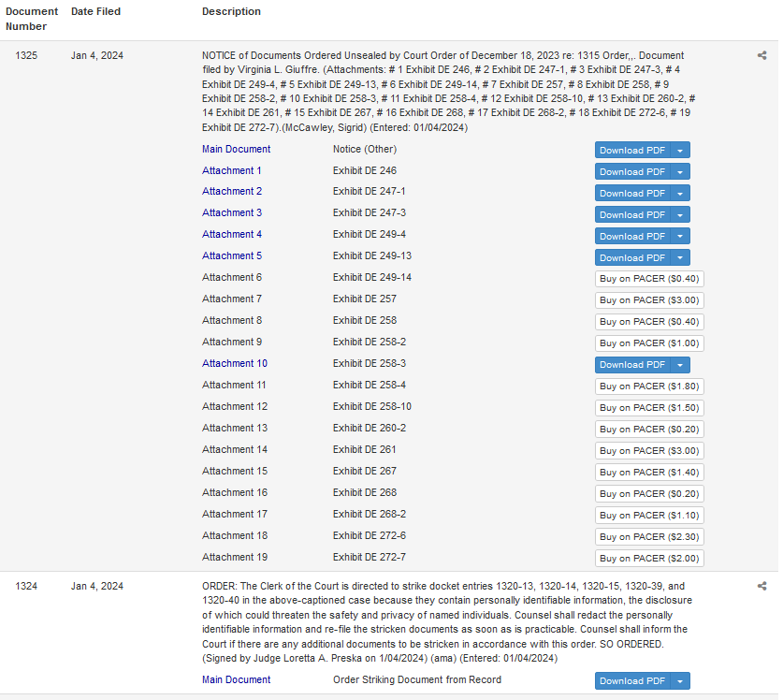This screenshot has height=700, width=783.
Task: Click the Attachment 15 label
Action: tap(235, 471)
